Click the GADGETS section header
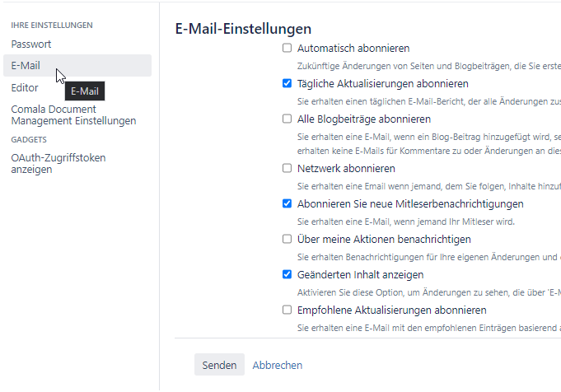The width and height of the screenshot is (561, 392). tap(29, 139)
